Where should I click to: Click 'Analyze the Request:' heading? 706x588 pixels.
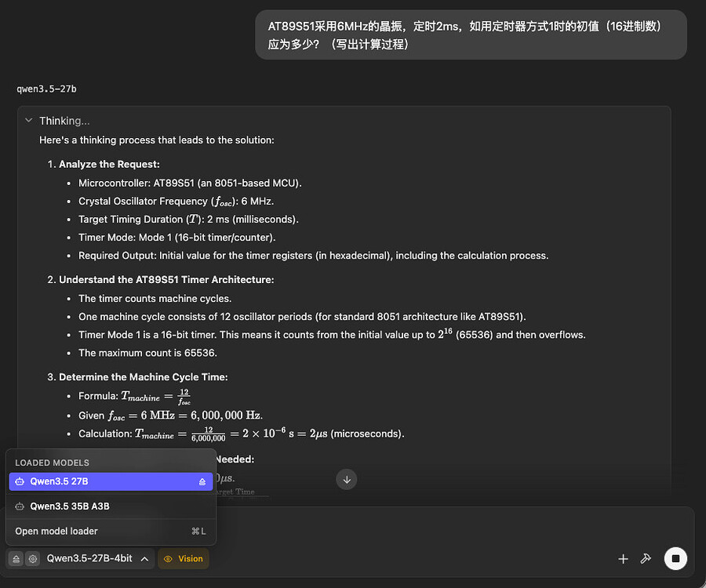coord(109,164)
